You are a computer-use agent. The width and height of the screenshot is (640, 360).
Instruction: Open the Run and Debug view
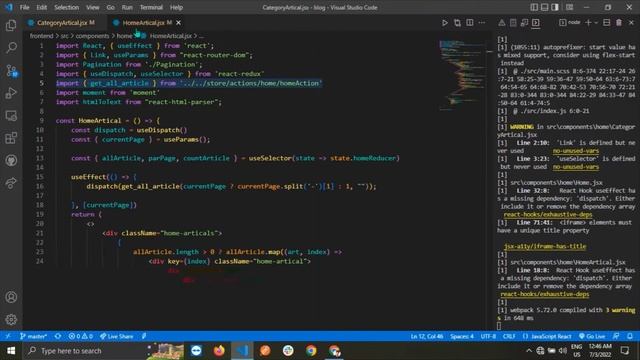tap(11, 93)
